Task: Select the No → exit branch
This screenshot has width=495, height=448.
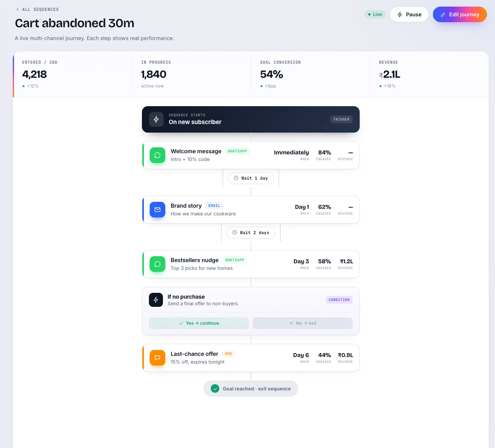Action: 303,323
